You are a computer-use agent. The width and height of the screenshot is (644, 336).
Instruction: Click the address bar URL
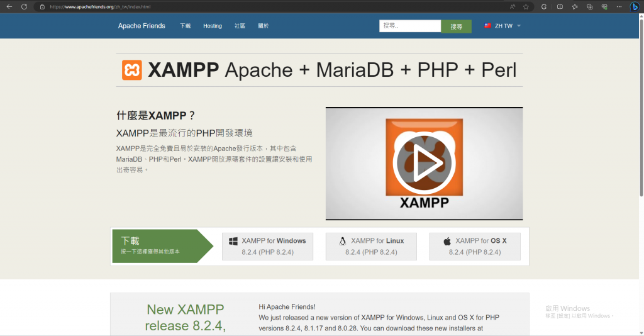[x=100, y=6]
